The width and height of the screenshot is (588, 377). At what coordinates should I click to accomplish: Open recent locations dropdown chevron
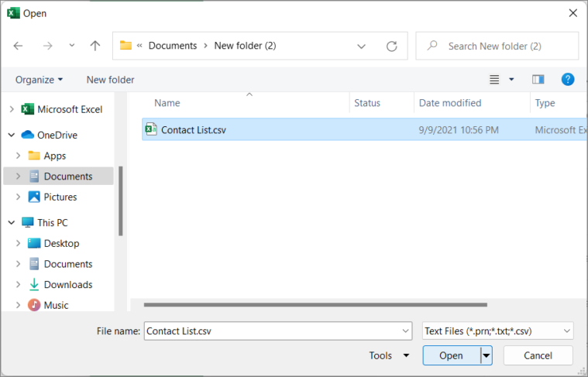pyautogui.click(x=71, y=46)
